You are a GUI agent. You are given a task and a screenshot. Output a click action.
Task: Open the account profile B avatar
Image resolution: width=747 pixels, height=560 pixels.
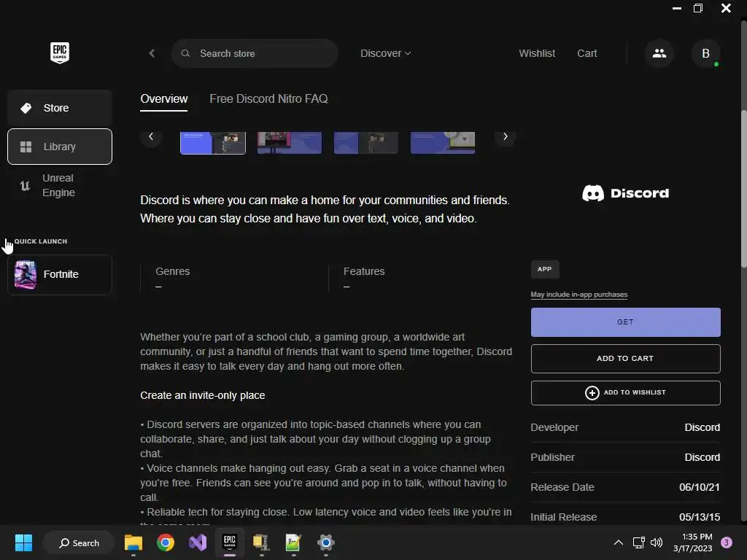click(705, 53)
